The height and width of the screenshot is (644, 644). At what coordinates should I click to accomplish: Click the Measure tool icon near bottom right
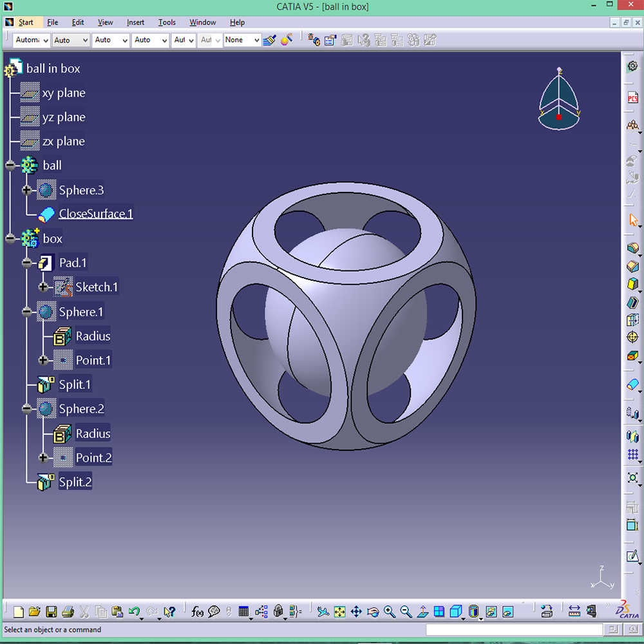[575, 612]
